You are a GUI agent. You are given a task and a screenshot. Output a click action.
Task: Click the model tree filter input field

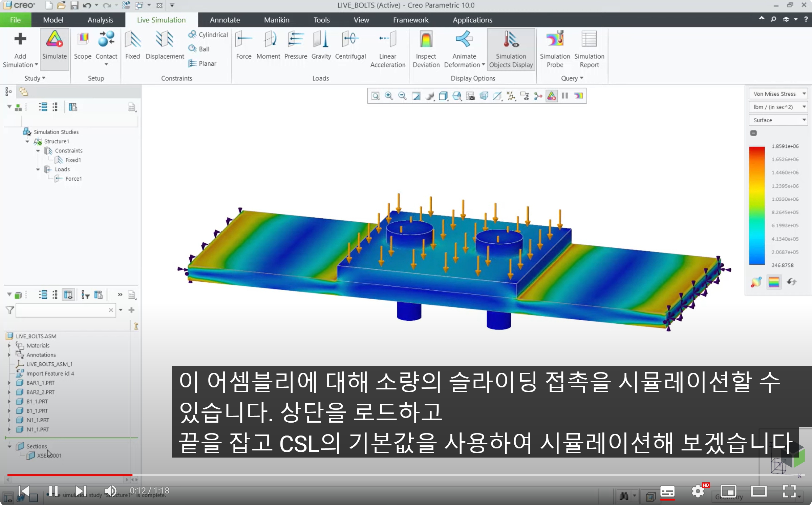tap(65, 310)
